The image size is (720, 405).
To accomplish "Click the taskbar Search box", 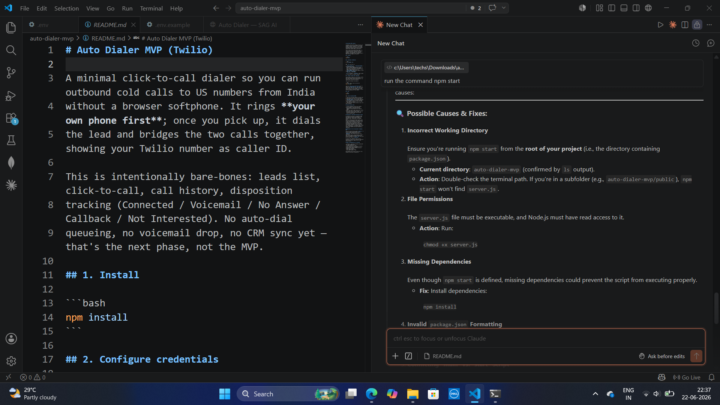I will [288, 394].
